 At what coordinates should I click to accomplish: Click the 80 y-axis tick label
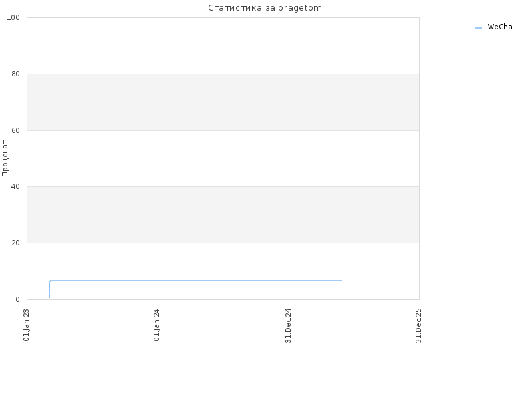[15, 74]
